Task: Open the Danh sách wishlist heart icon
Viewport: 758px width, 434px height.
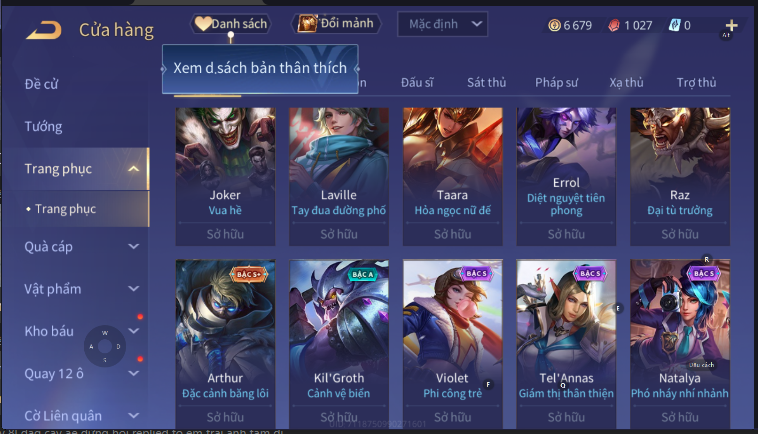Action: [x=203, y=23]
